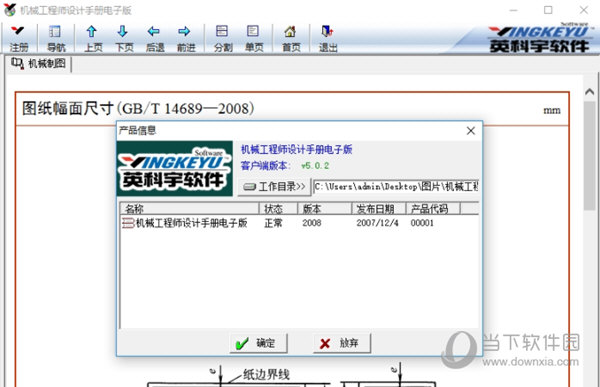Go to next page with 下页 arrow
600x387 pixels.
124,38
